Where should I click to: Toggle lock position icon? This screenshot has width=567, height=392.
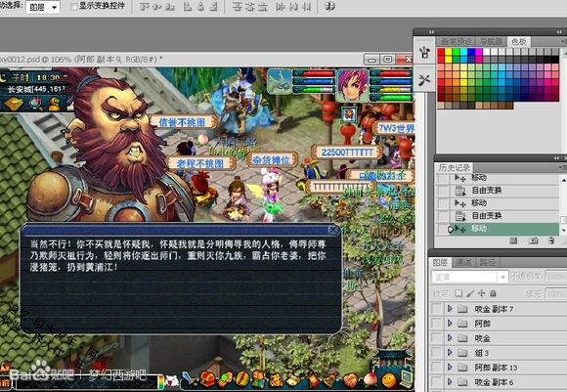481,293
